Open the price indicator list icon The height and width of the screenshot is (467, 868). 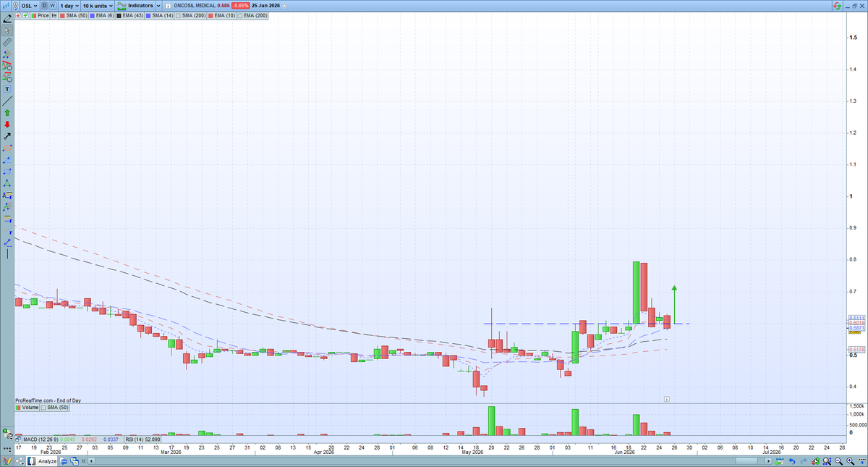(54, 15)
